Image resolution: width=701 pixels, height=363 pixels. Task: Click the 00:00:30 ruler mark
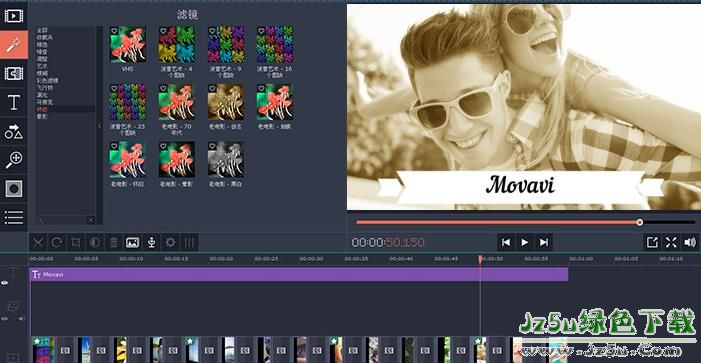tap(311, 259)
